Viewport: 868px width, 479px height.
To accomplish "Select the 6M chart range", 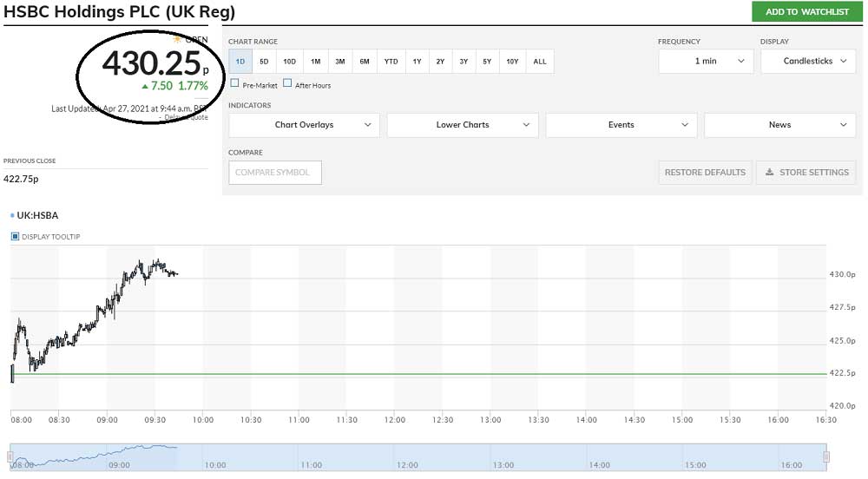I will coord(365,62).
